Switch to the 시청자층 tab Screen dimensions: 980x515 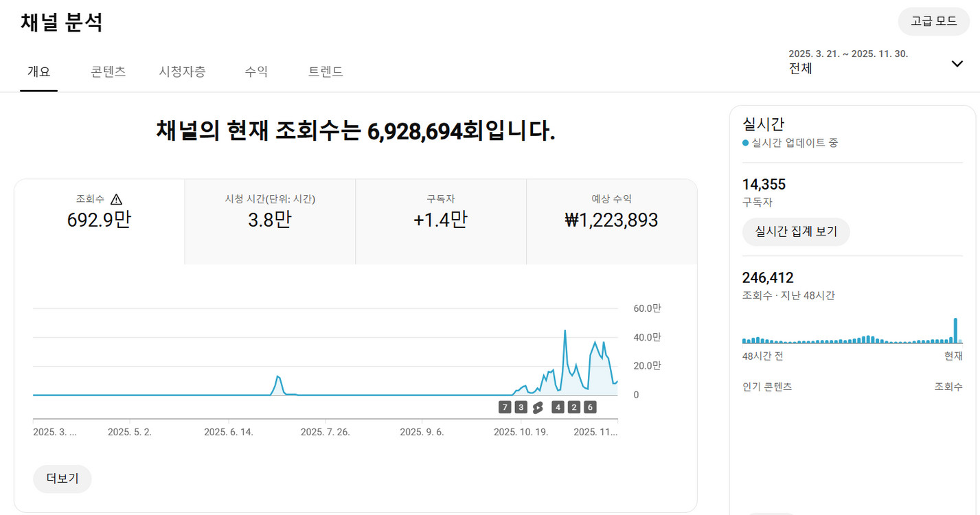point(183,71)
